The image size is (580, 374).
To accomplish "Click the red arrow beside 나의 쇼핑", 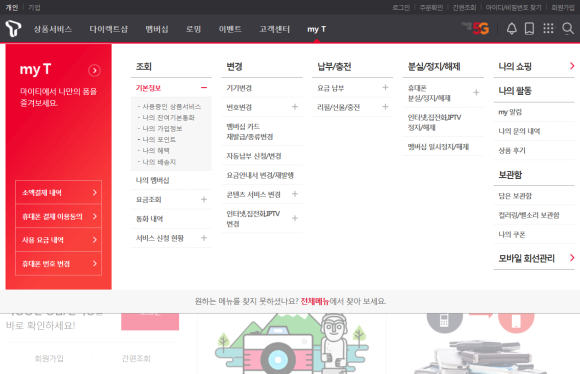I will coord(572,66).
